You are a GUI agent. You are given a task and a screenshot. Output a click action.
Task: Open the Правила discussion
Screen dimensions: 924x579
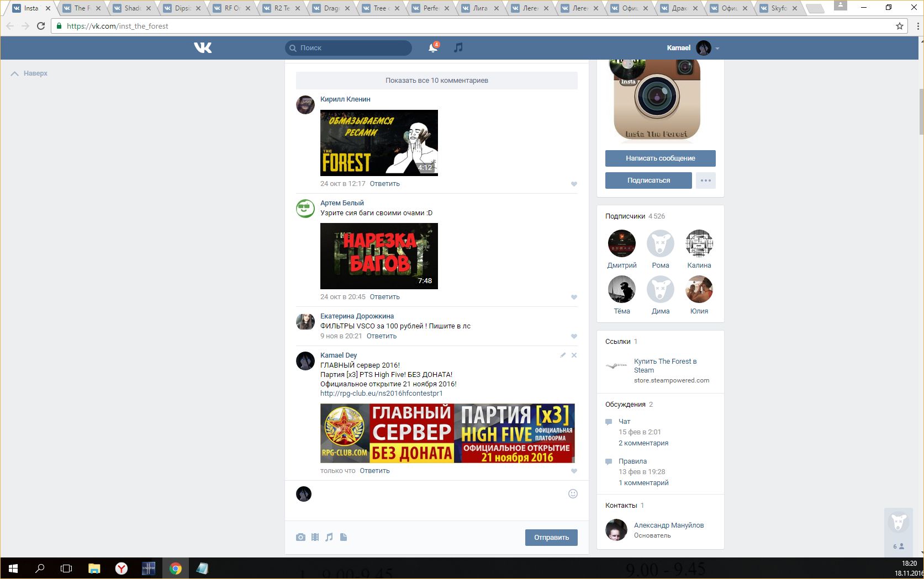click(x=632, y=461)
